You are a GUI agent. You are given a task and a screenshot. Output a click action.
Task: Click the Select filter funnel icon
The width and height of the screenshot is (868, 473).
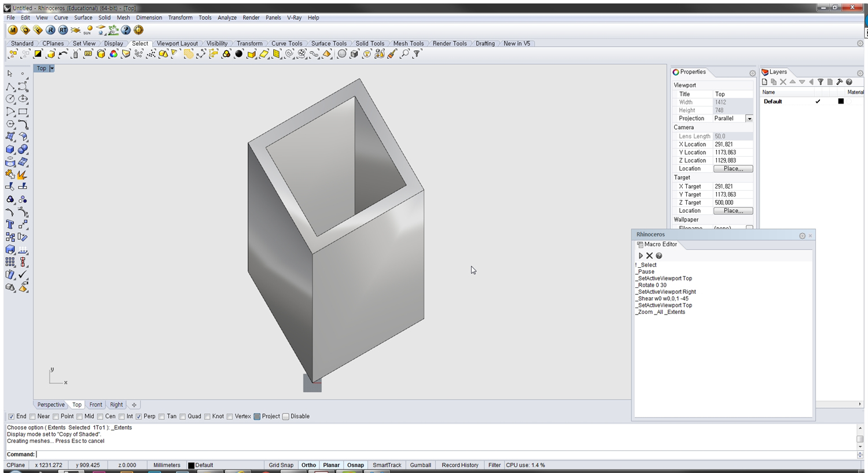point(417,54)
